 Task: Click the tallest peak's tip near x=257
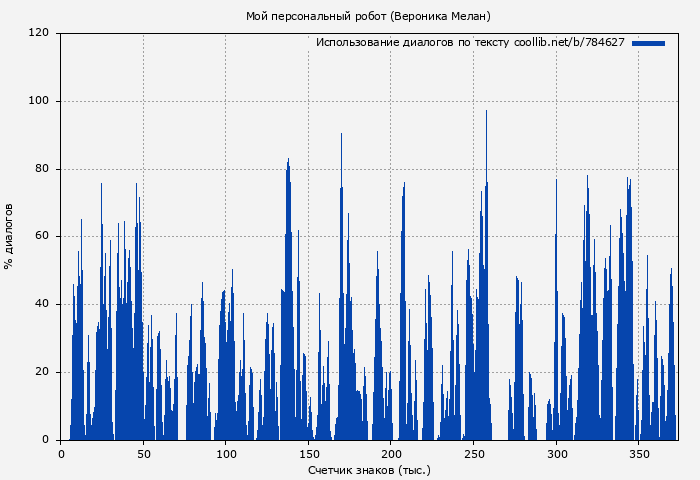tap(486, 112)
